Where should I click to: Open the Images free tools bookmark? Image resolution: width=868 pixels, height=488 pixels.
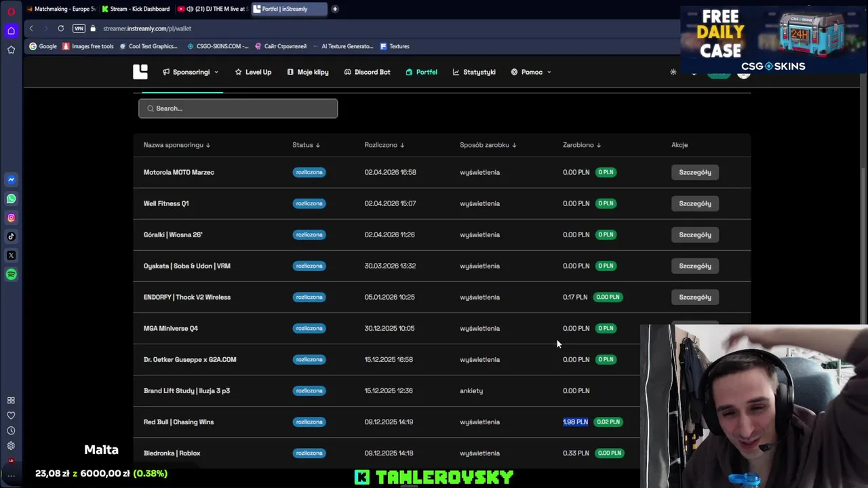[x=87, y=46]
